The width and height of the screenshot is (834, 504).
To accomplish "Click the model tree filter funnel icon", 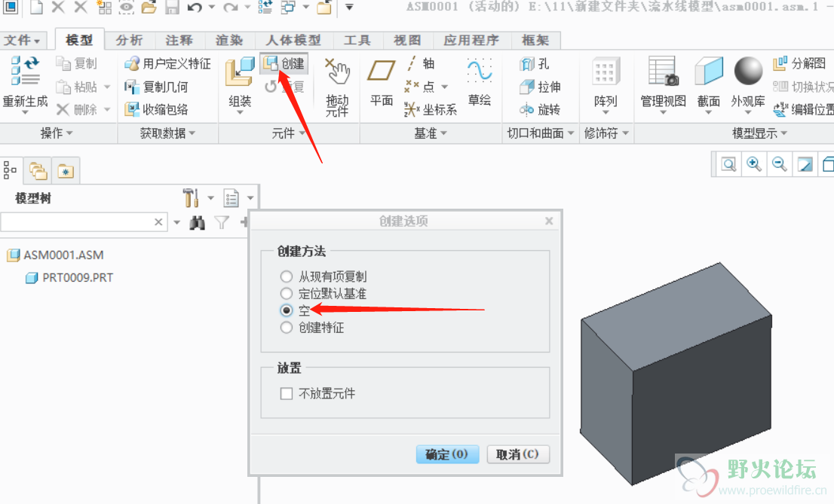I will click(222, 223).
